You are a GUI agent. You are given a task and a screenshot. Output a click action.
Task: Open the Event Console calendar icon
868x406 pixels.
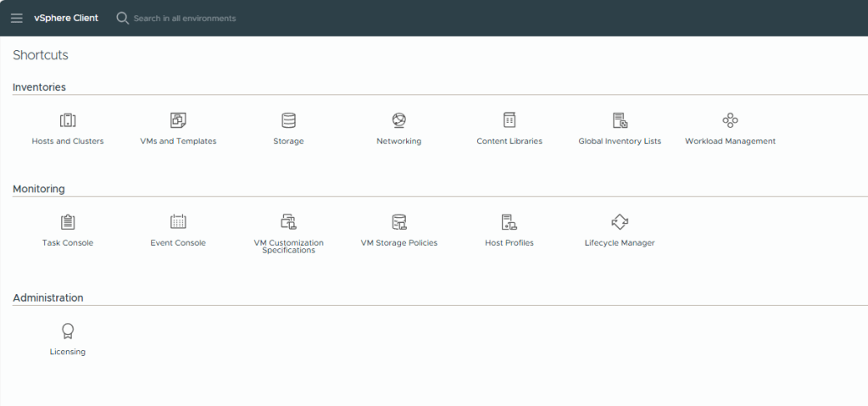pyautogui.click(x=178, y=221)
